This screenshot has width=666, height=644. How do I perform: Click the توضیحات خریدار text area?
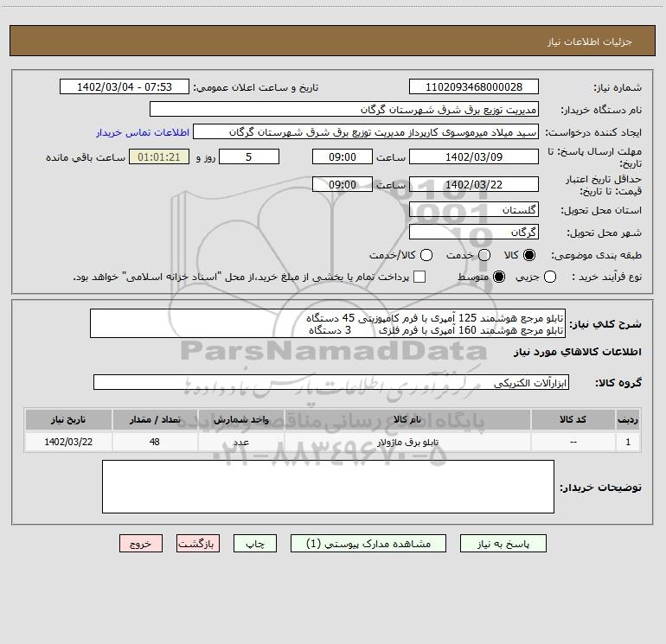[x=328, y=487]
